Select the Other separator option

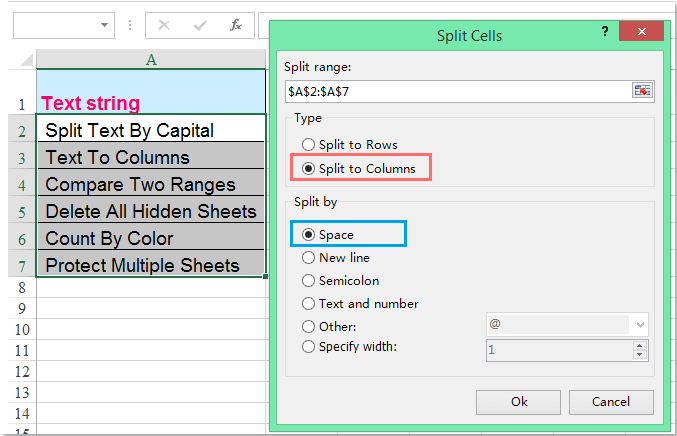(x=308, y=326)
